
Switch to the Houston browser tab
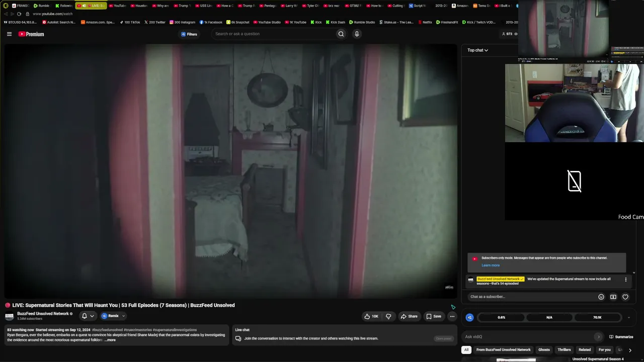click(x=139, y=6)
